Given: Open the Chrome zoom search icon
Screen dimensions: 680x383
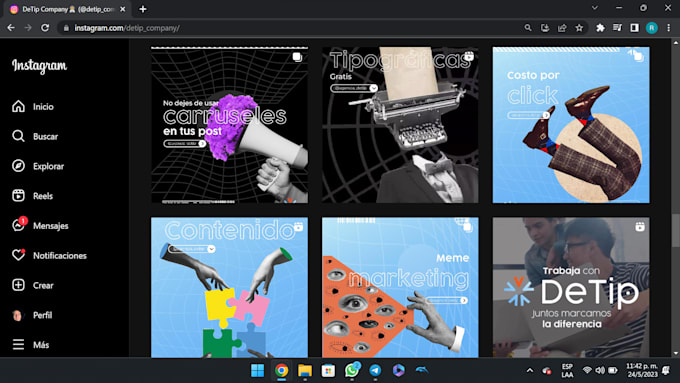Looking at the screenshot, I should click(x=528, y=28).
